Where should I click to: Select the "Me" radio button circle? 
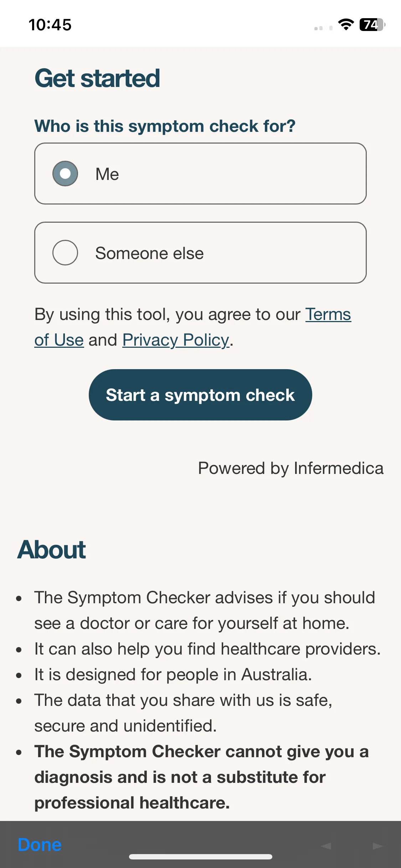click(x=65, y=174)
